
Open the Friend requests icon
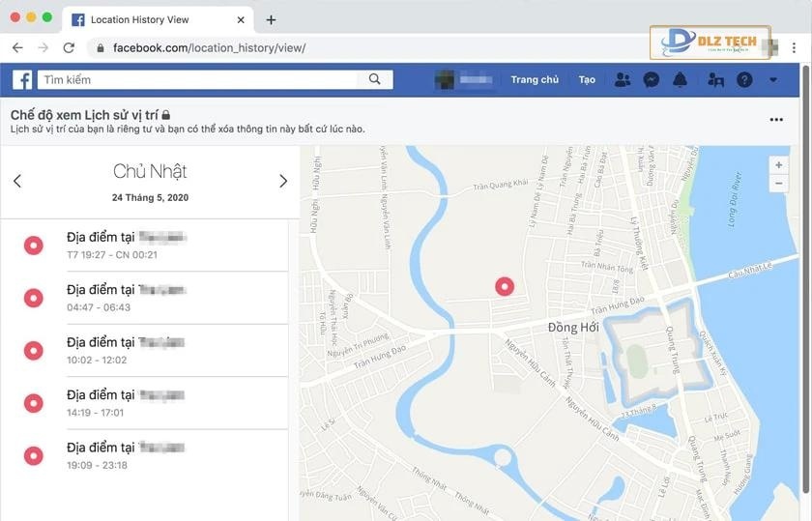click(623, 80)
